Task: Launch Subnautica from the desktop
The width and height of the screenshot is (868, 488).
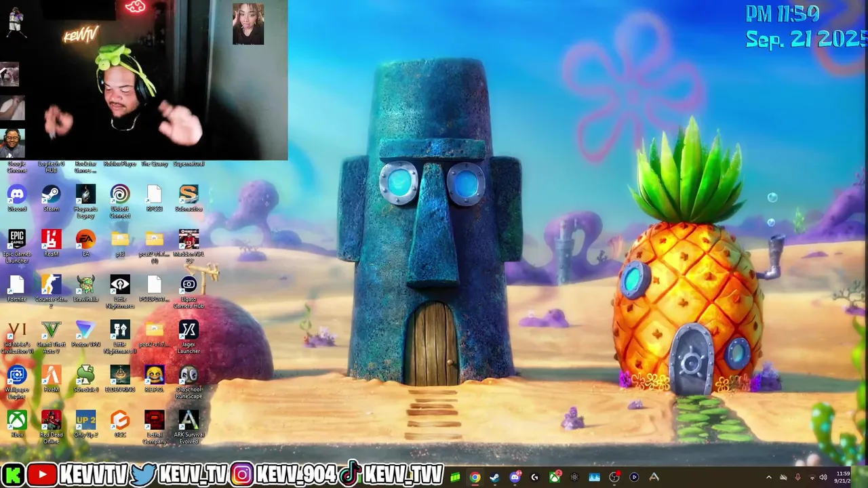Action: pyautogui.click(x=189, y=199)
